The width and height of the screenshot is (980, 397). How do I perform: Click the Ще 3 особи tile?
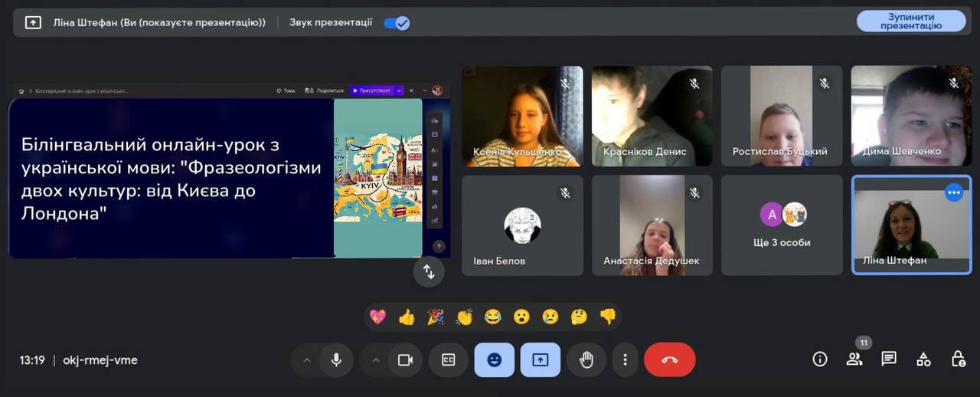(782, 225)
